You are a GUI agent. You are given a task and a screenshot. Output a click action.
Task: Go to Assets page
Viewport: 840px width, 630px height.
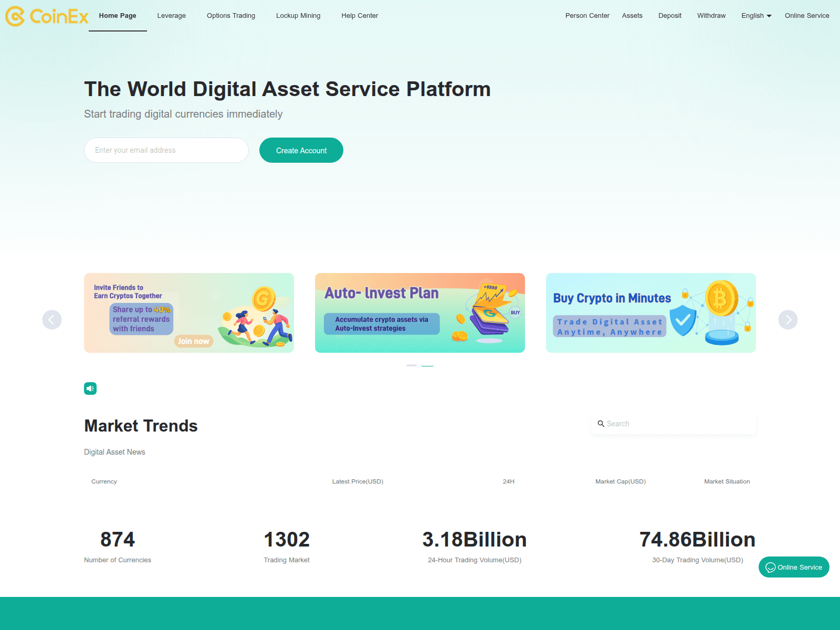click(632, 16)
